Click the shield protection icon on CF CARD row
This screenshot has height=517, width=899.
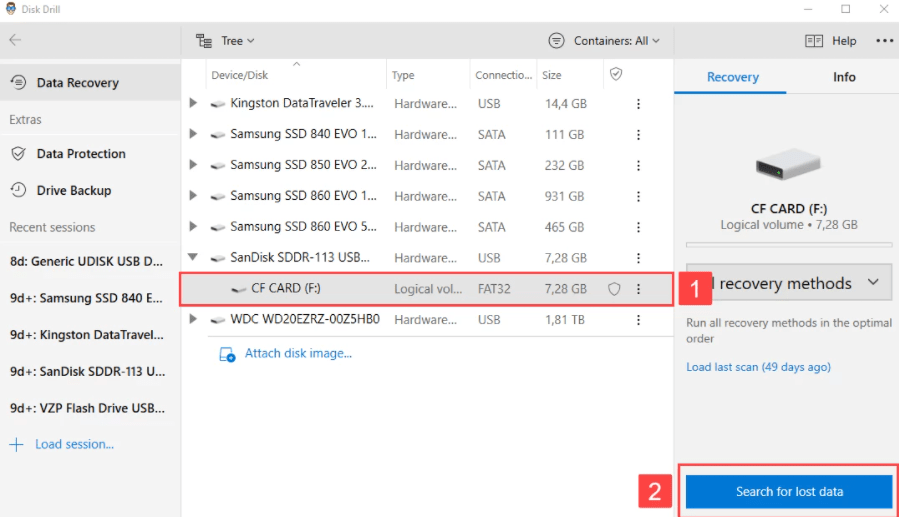614,289
